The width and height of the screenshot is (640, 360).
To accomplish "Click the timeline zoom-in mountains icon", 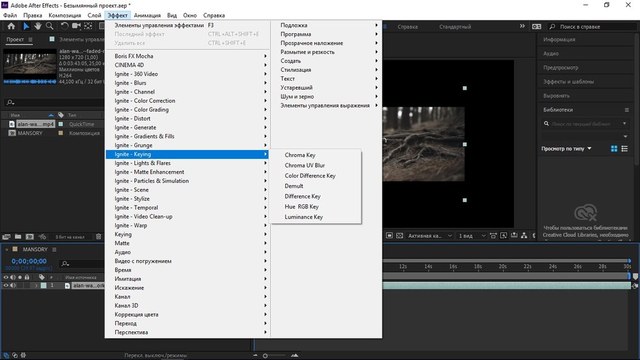I will pos(294,356).
